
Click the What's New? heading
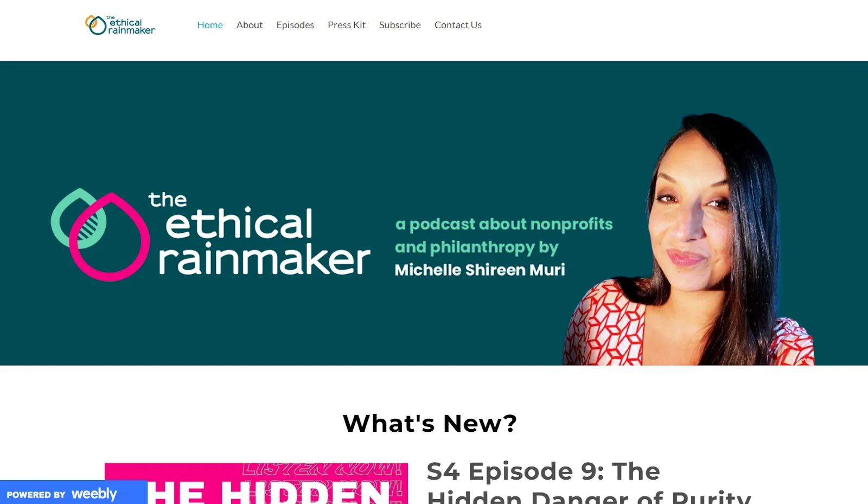[430, 423]
